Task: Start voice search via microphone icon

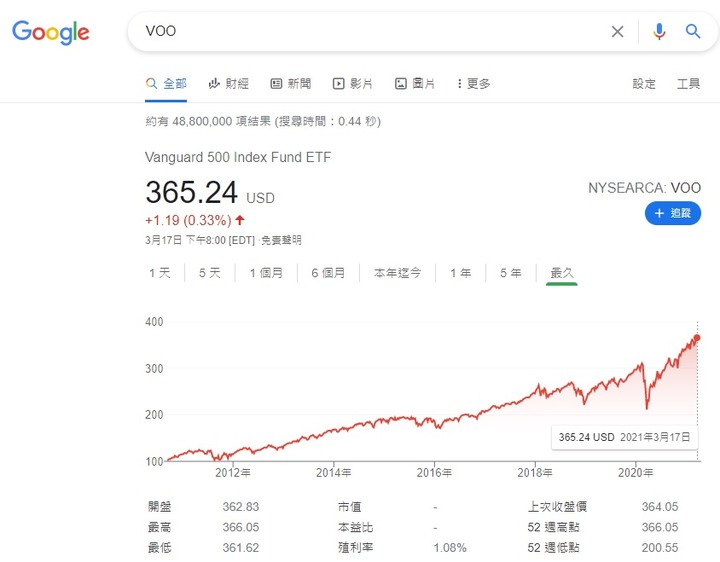Action: [x=659, y=31]
